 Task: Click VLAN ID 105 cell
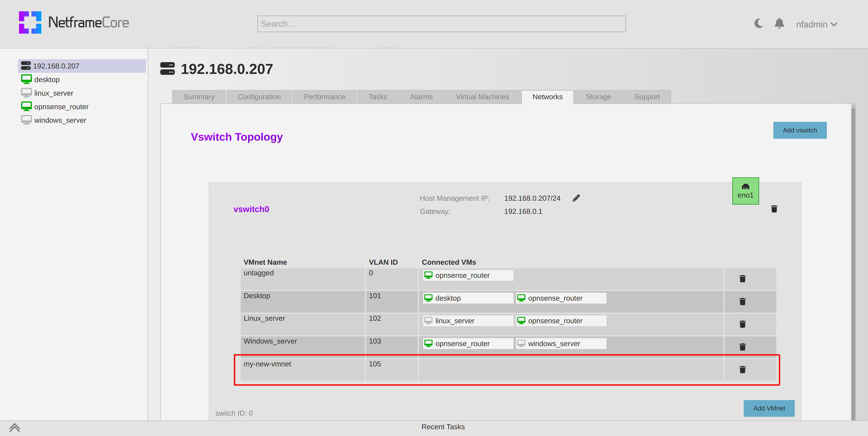click(x=392, y=370)
